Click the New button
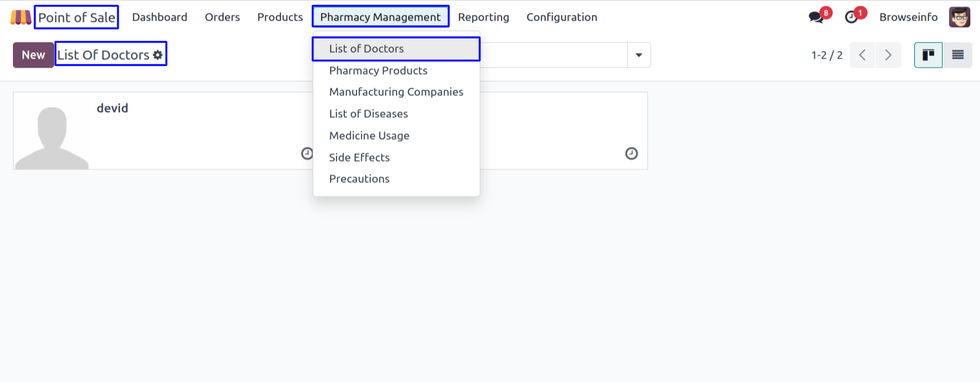 pos(34,55)
